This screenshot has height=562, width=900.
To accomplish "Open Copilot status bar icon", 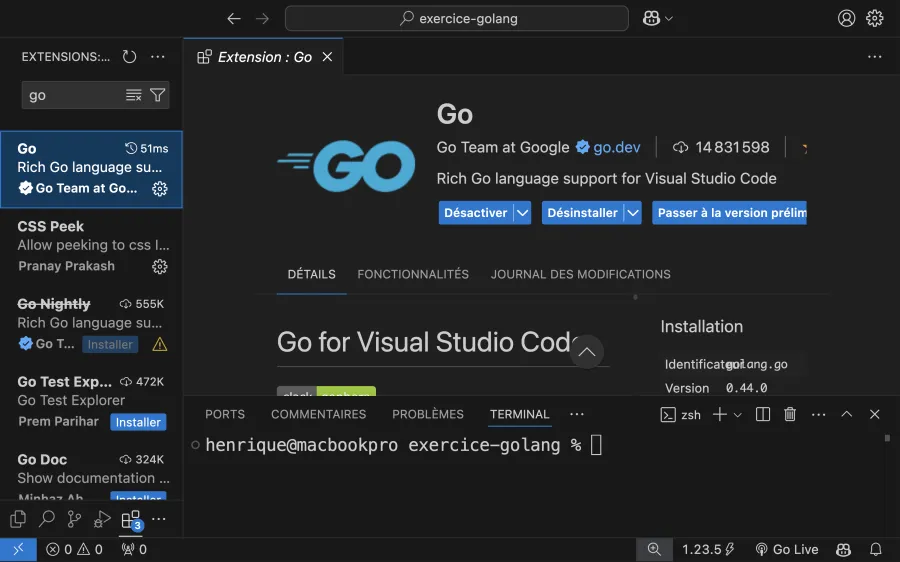I will point(843,550).
